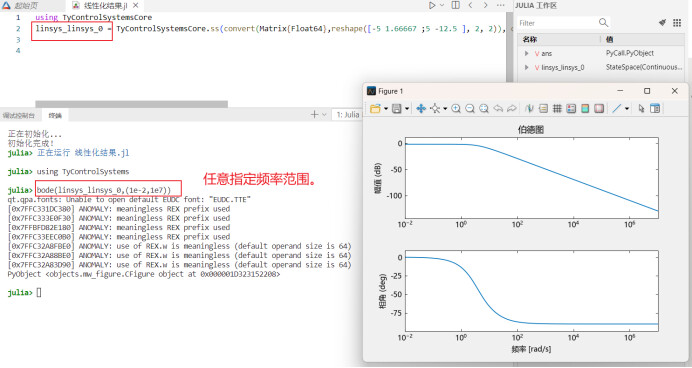The image size is (692, 368).
Task: Click the 伯德图 title in the figure
Action: [x=531, y=130]
